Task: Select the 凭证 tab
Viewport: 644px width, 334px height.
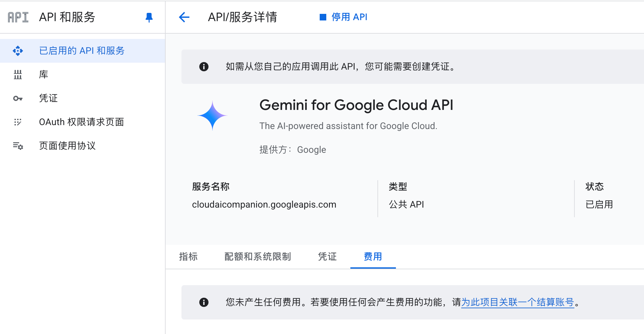Action: coord(327,257)
